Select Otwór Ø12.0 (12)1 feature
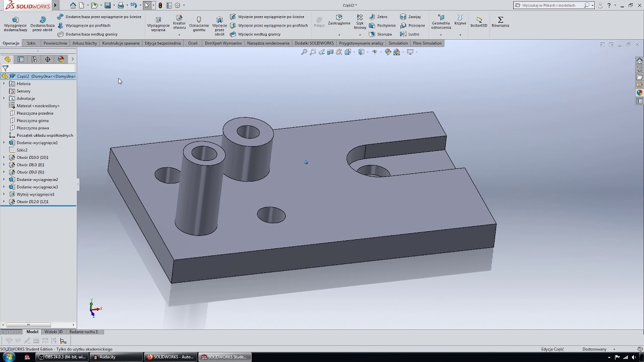Viewport: 644px width, 362px height. click(x=32, y=202)
